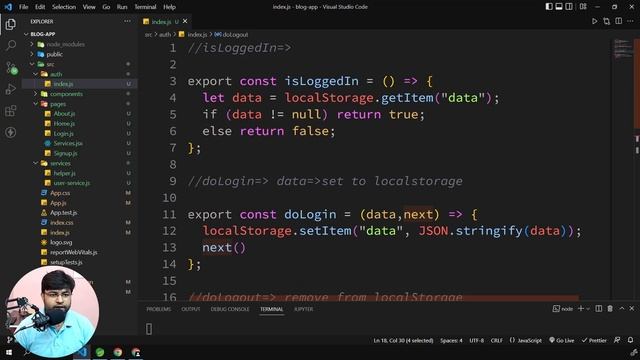This screenshot has height=360, width=640.
Task: Click the code minimap preview
Action: [x=623, y=48]
